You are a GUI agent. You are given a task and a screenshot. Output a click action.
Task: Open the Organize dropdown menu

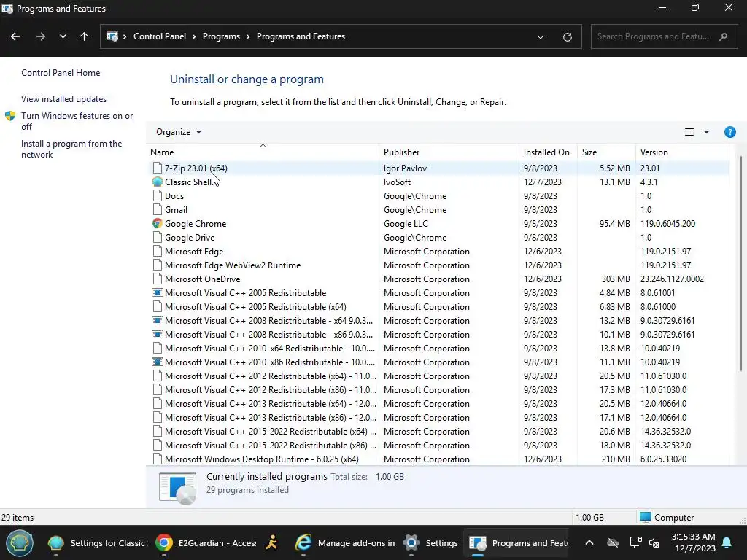click(179, 132)
